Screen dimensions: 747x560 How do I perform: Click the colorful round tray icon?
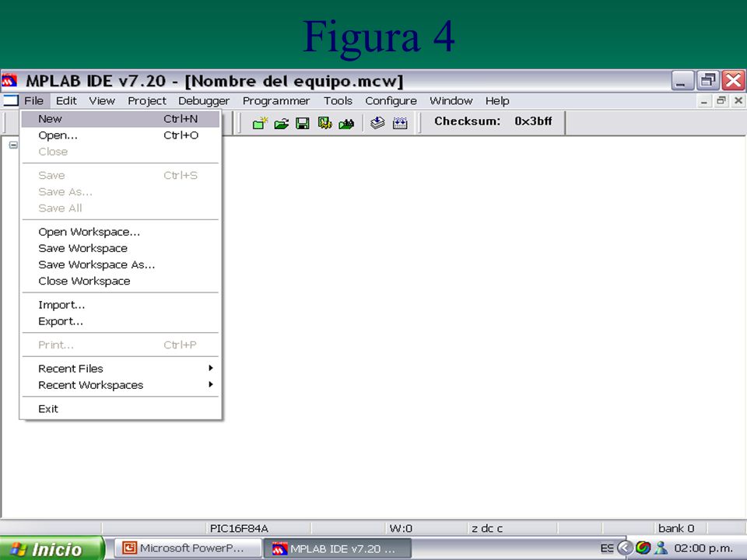click(x=644, y=548)
